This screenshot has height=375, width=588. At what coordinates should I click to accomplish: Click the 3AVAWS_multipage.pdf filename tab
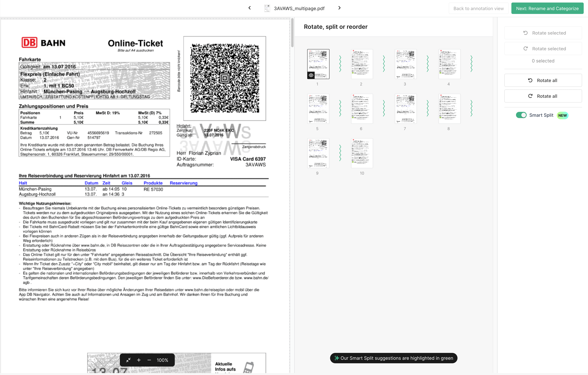(x=300, y=8)
